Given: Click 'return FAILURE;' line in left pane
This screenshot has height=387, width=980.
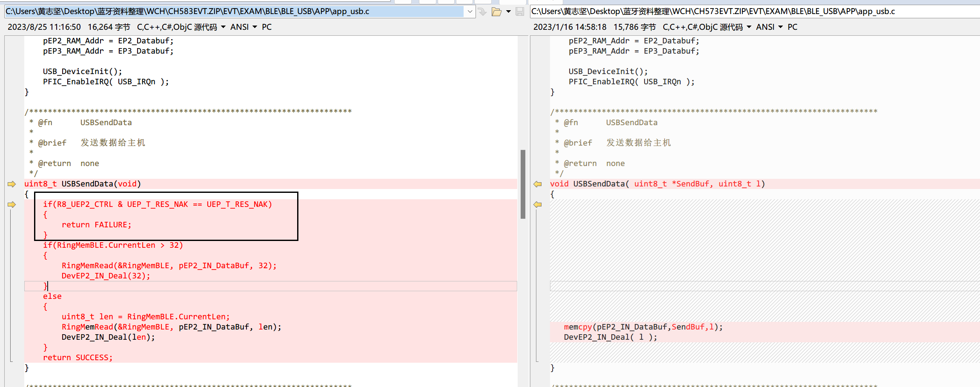Looking at the screenshot, I should point(97,225).
